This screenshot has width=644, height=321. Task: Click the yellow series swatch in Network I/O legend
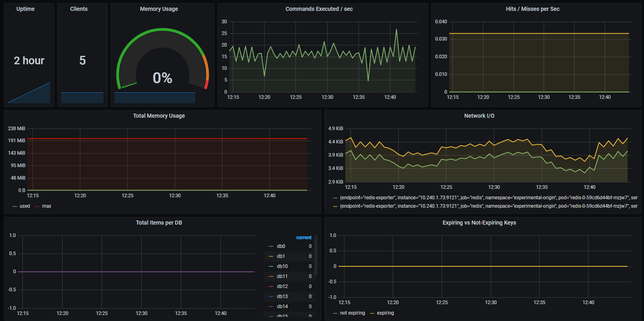[x=335, y=206]
